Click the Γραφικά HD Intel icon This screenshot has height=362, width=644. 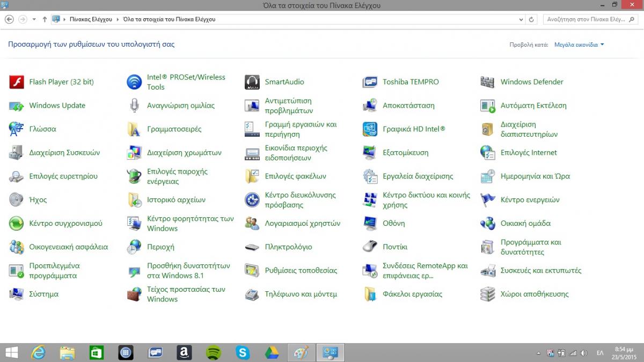click(x=370, y=129)
